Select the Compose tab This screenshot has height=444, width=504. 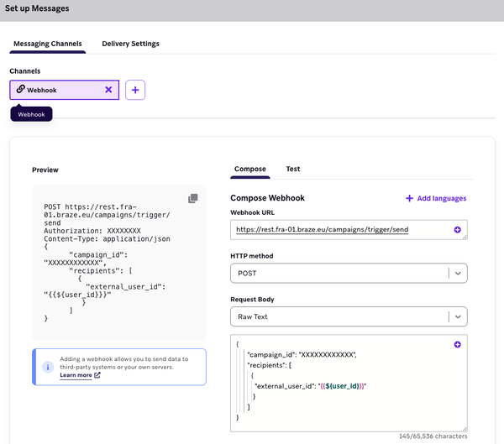tap(250, 169)
